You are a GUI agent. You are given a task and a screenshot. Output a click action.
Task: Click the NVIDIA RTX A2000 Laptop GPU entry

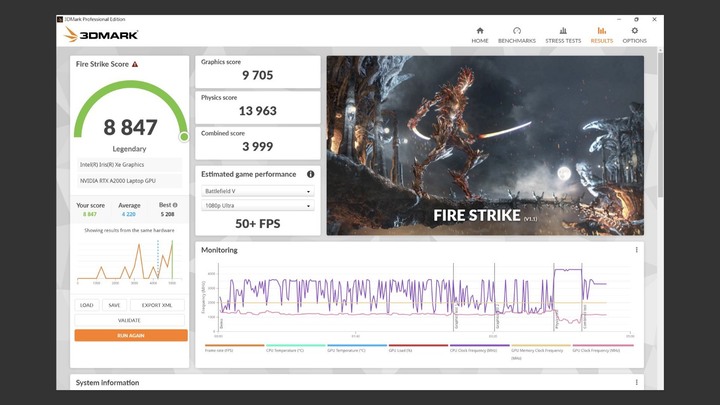click(129, 181)
